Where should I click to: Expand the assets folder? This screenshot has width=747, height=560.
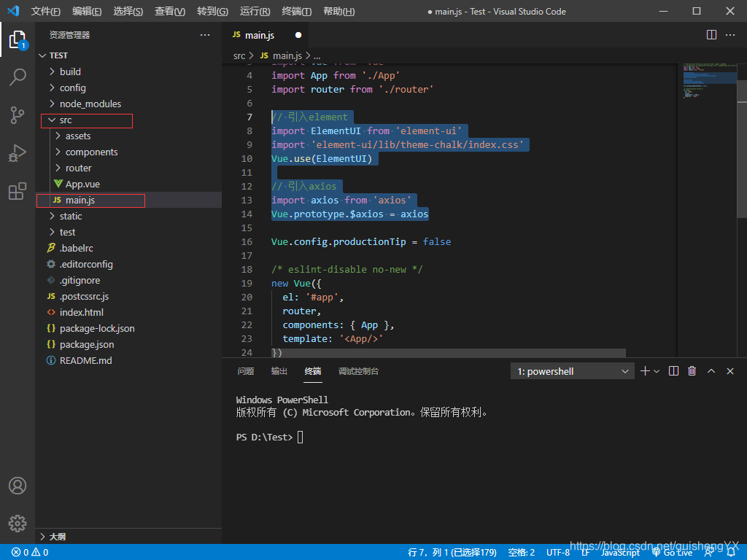(77, 136)
